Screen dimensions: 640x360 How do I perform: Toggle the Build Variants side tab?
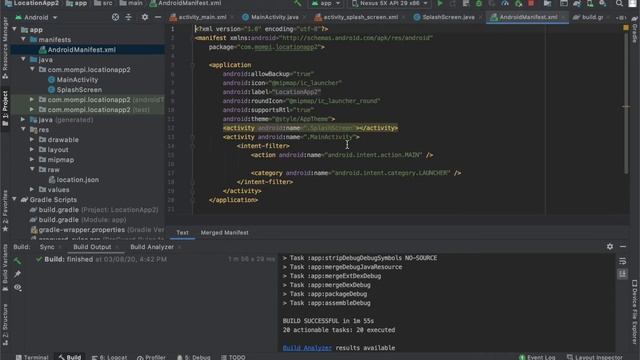(x=5, y=267)
